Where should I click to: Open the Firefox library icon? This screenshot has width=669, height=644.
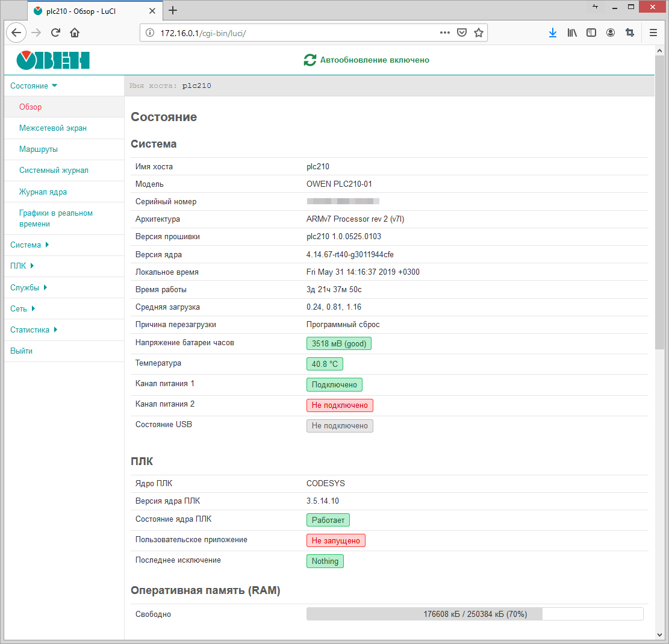point(572,33)
